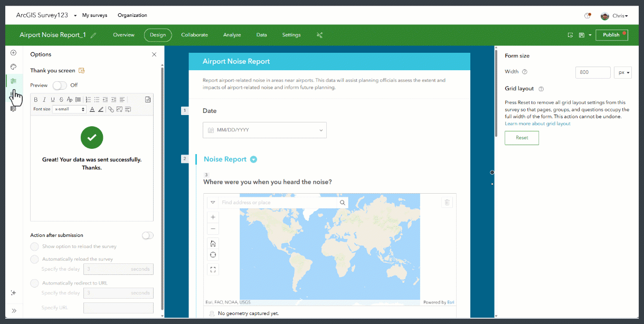
Task: Click the map zoom-in icon
Action: (213, 217)
